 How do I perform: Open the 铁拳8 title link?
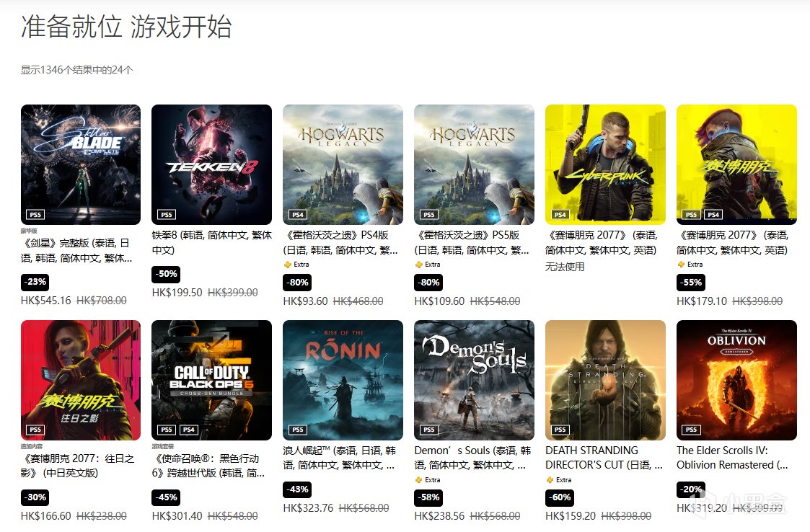click(x=212, y=243)
